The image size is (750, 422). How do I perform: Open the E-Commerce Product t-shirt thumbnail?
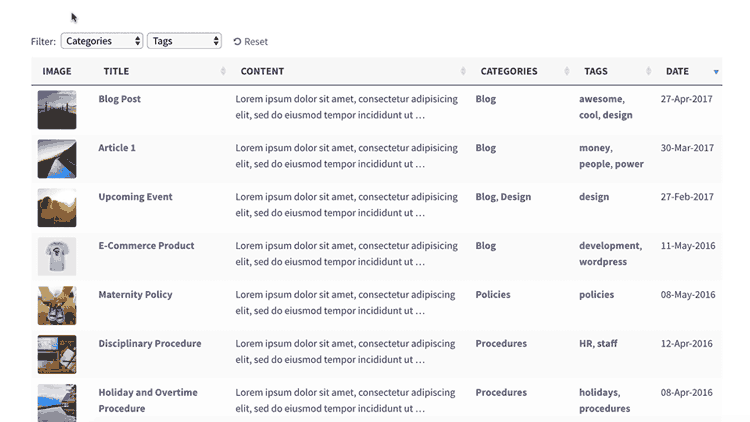pyautogui.click(x=57, y=256)
